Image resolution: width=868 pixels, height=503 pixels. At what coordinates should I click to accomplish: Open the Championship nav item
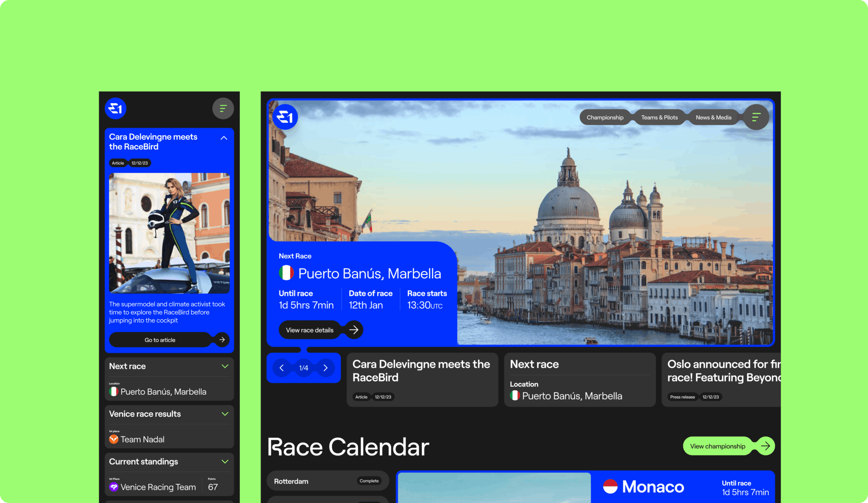pos(605,117)
